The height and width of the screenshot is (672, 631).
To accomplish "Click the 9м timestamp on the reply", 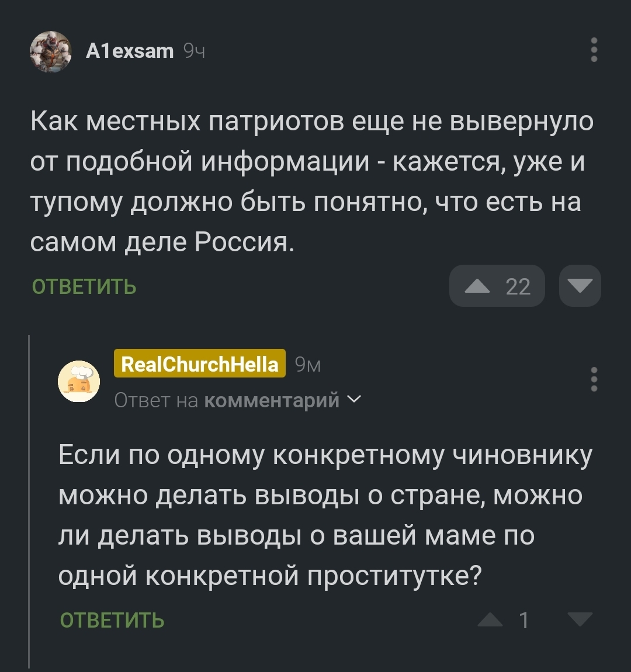I will [x=308, y=365].
